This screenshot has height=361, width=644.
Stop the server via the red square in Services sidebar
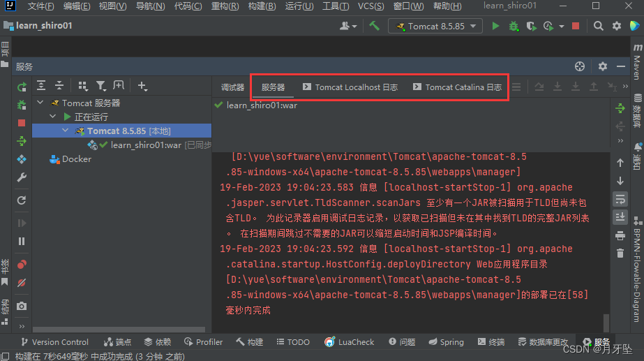tap(22, 123)
